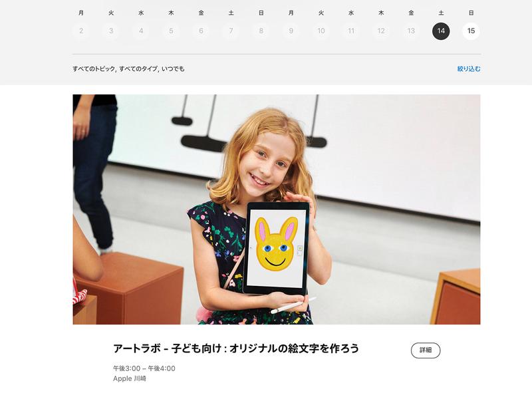Click the location Apple 川崎
The image size is (532, 399).
pyautogui.click(x=130, y=378)
